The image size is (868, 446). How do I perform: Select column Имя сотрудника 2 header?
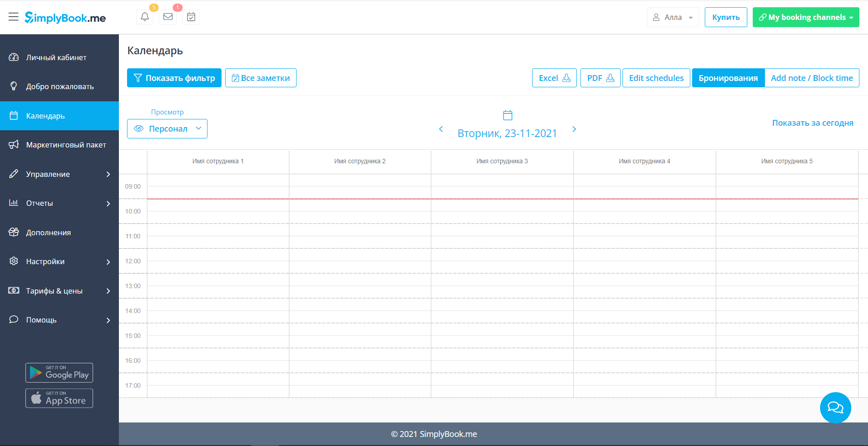[x=360, y=161]
